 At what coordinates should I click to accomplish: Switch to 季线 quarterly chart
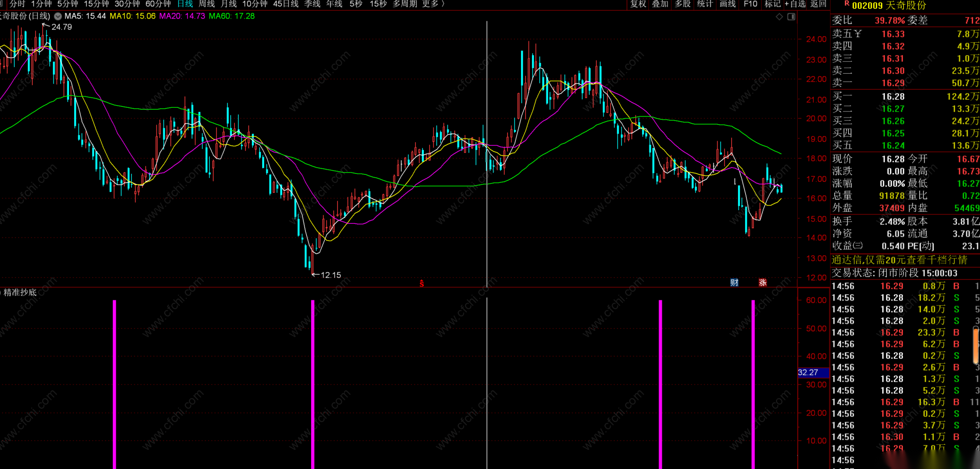(313, 4)
